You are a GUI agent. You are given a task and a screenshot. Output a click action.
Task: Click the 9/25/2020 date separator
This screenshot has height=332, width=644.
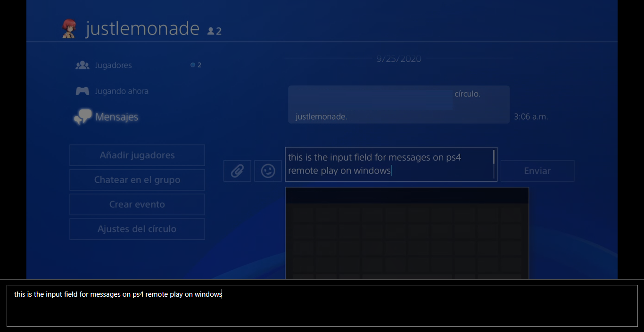399,59
